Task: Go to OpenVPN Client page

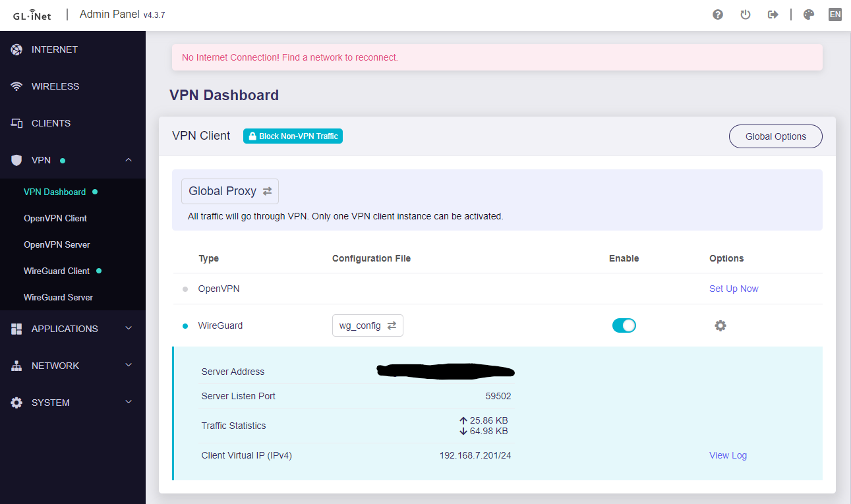Action: coord(55,218)
